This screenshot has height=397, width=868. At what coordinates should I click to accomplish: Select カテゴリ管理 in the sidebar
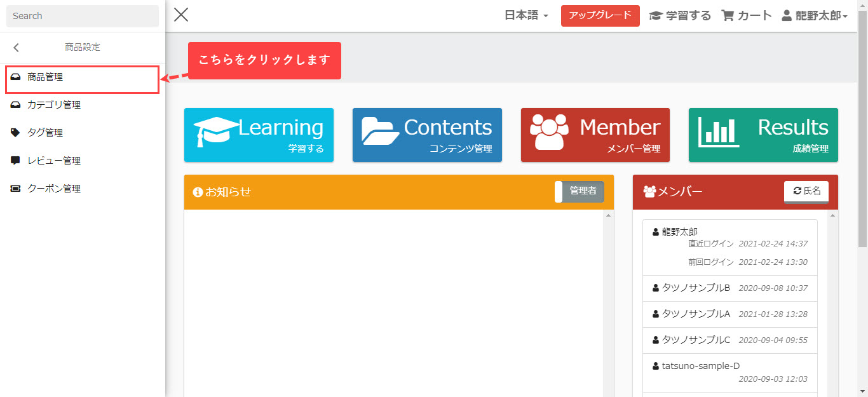pyautogui.click(x=53, y=105)
